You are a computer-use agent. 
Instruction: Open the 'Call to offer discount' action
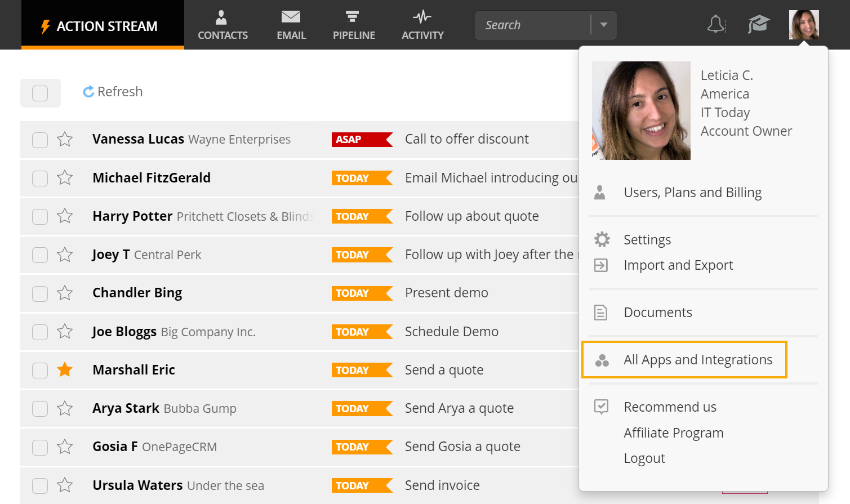pyautogui.click(x=467, y=139)
